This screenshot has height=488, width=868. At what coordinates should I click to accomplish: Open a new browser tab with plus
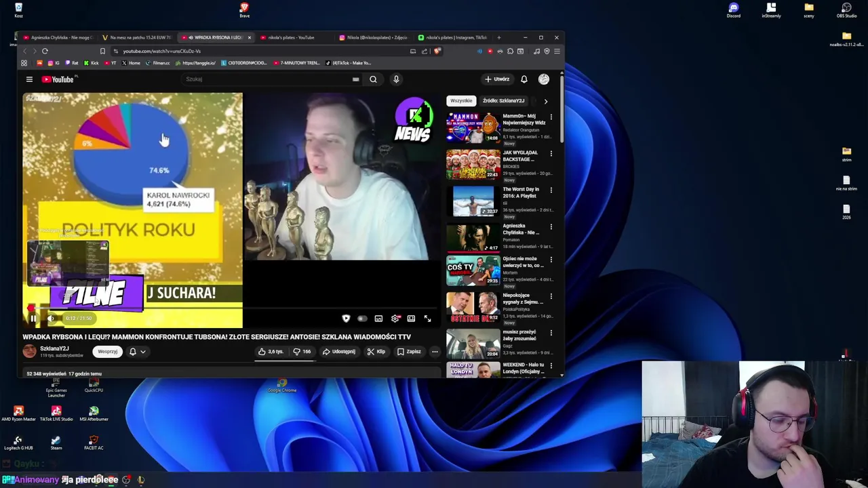click(x=498, y=38)
